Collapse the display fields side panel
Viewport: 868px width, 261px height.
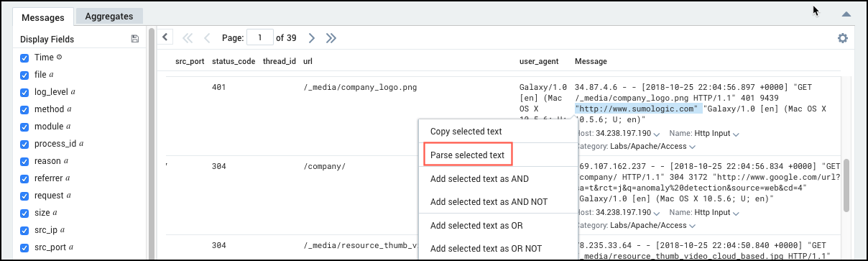[165, 37]
